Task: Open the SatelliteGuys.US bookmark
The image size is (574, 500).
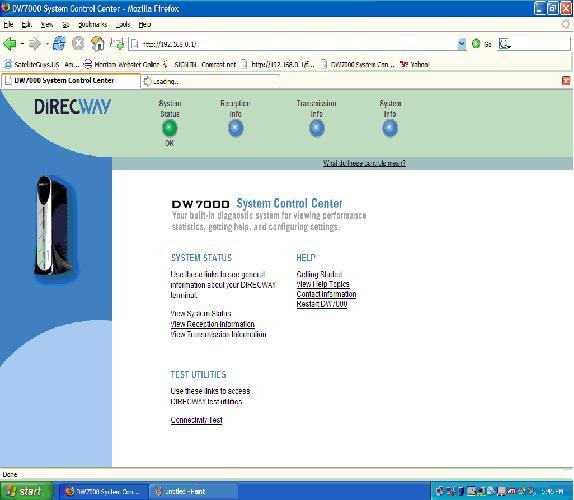Action: [41, 64]
